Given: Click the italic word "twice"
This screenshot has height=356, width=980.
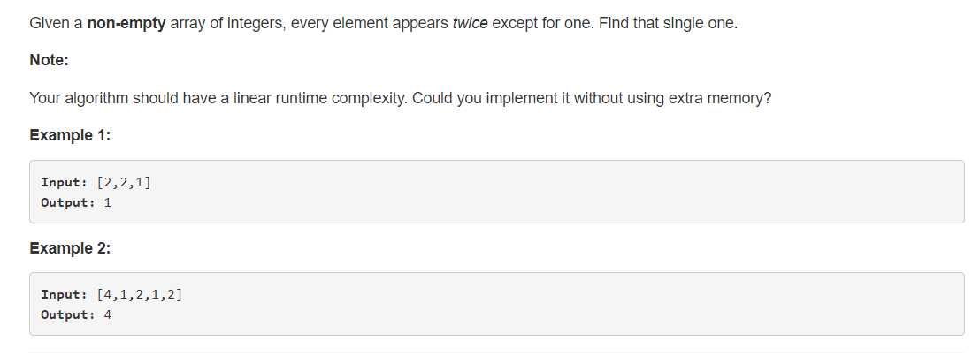Looking at the screenshot, I should coord(470,22).
